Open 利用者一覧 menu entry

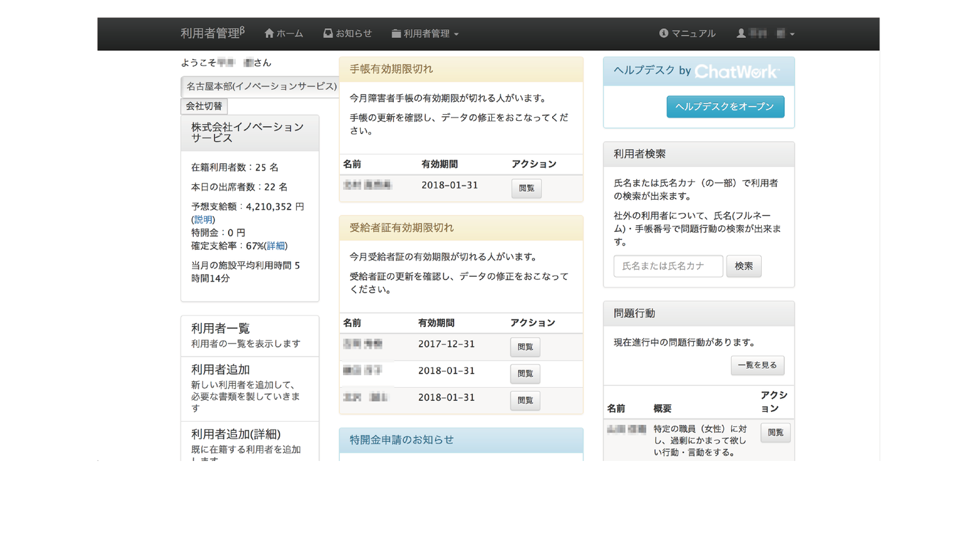click(250, 336)
